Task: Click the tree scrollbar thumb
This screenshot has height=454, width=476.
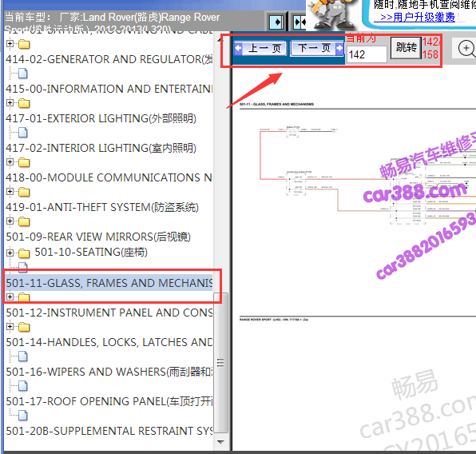Action: point(220,363)
